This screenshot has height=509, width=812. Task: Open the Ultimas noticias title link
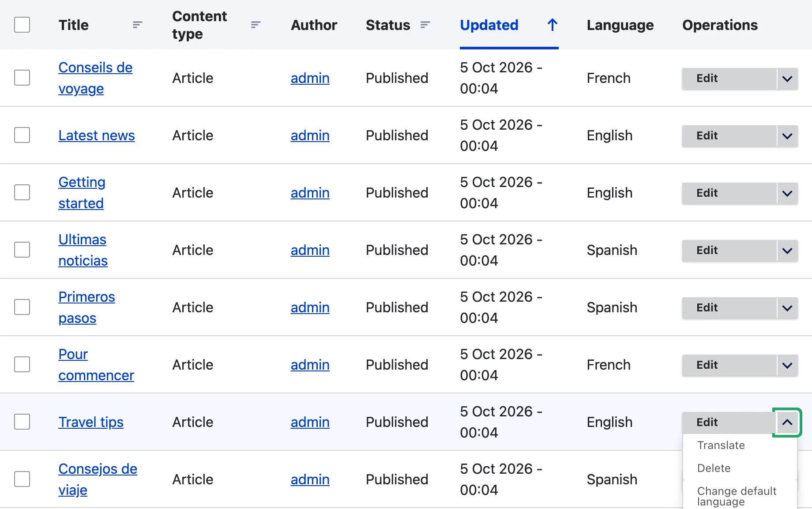click(x=83, y=250)
